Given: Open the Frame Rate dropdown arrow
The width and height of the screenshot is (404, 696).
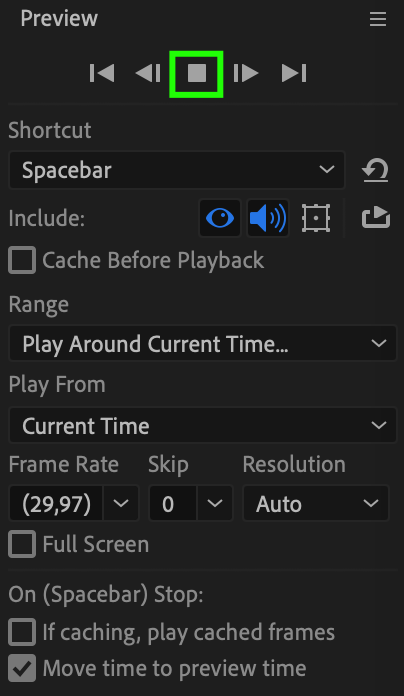Looking at the screenshot, I should [x=121, y=503].
